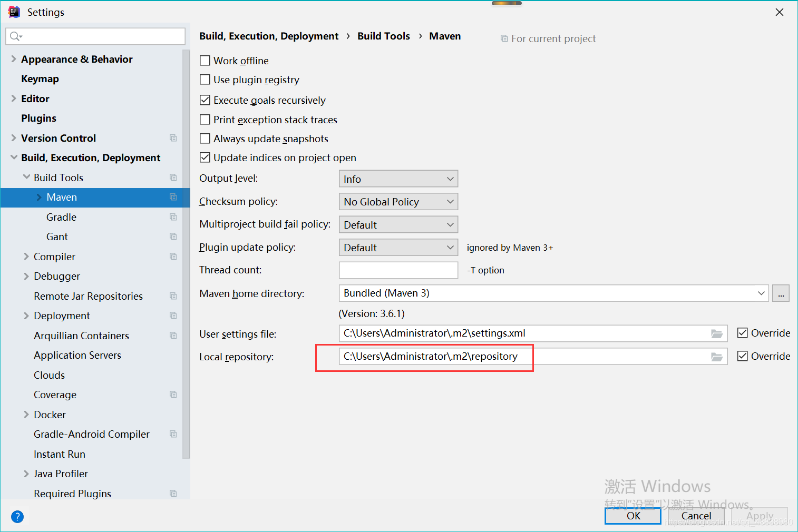Enable Print exception stack traces
This screenshot has width=798, height=532.
coord(205,120)
